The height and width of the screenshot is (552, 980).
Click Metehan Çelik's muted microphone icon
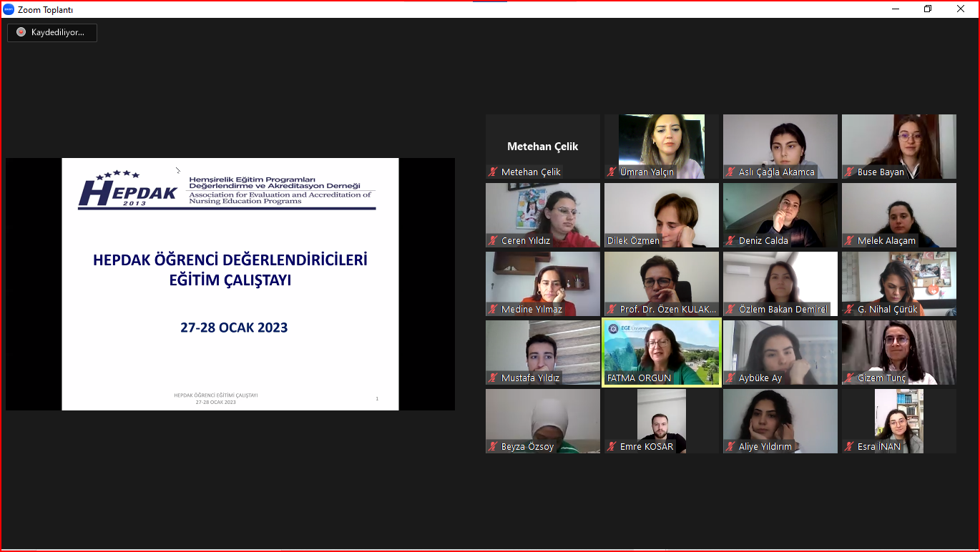493,172
